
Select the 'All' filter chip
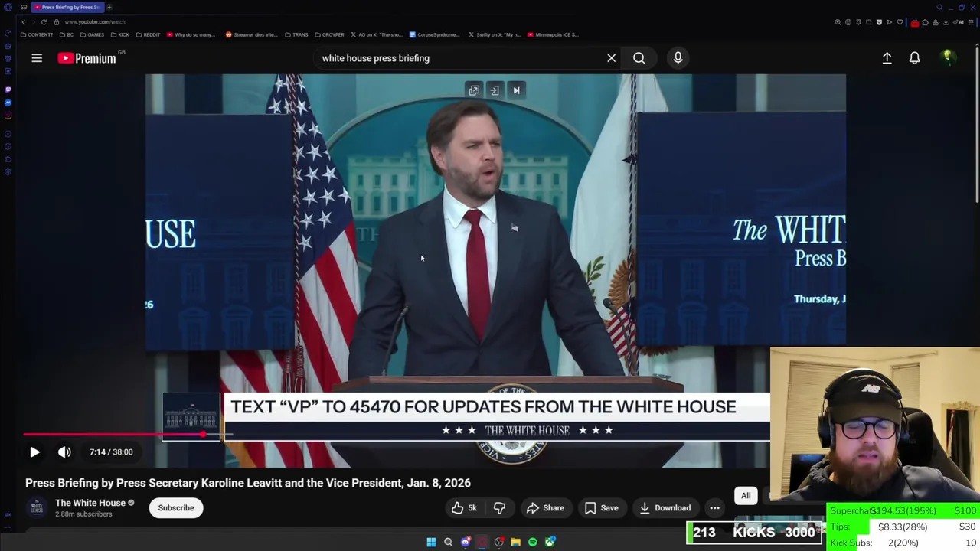coord(746,496)
